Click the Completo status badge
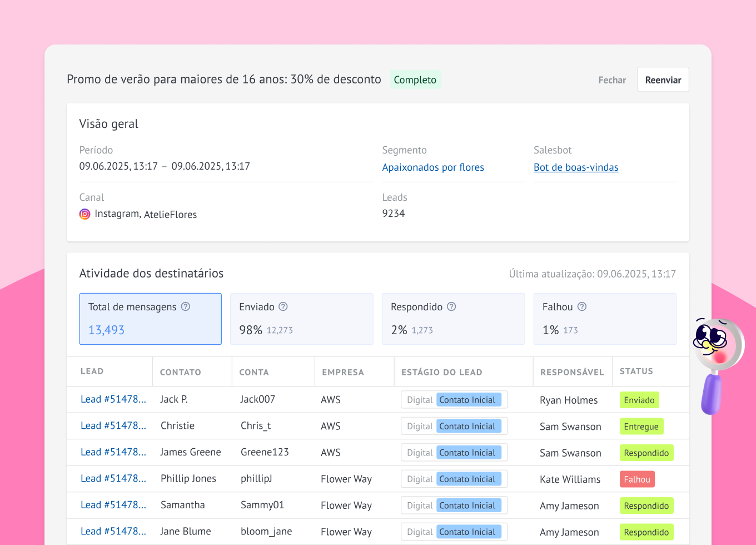The height and width of the screenshot is (545, 756). coord(415,80)
